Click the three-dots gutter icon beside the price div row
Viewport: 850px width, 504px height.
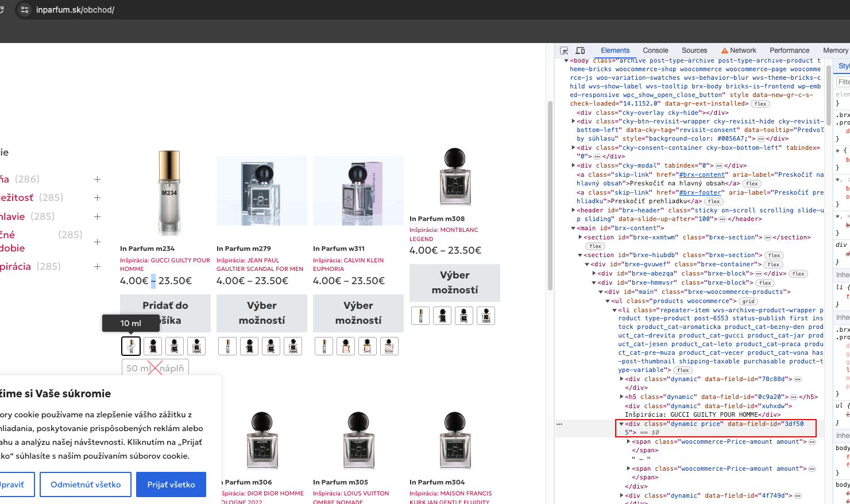[x=559, y=424]
